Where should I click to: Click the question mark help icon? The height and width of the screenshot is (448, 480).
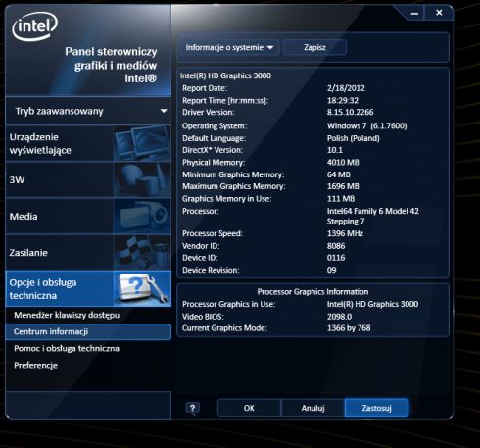point(192,408)
